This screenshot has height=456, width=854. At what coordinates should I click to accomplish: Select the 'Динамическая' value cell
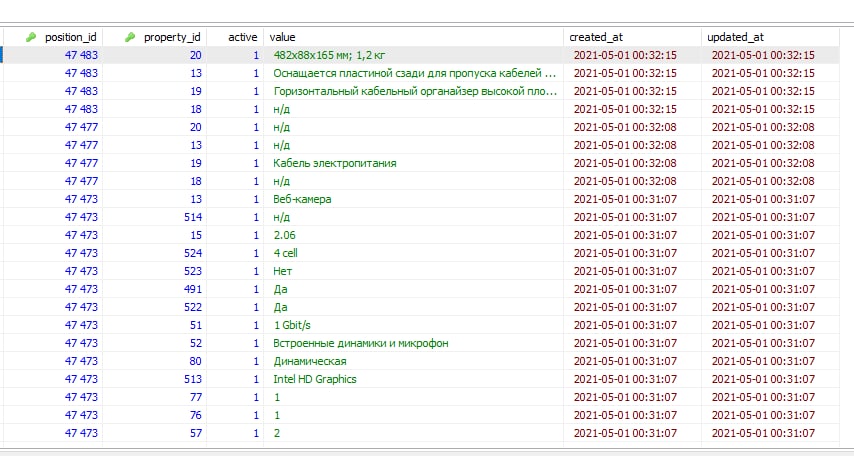tap(413, 361)
